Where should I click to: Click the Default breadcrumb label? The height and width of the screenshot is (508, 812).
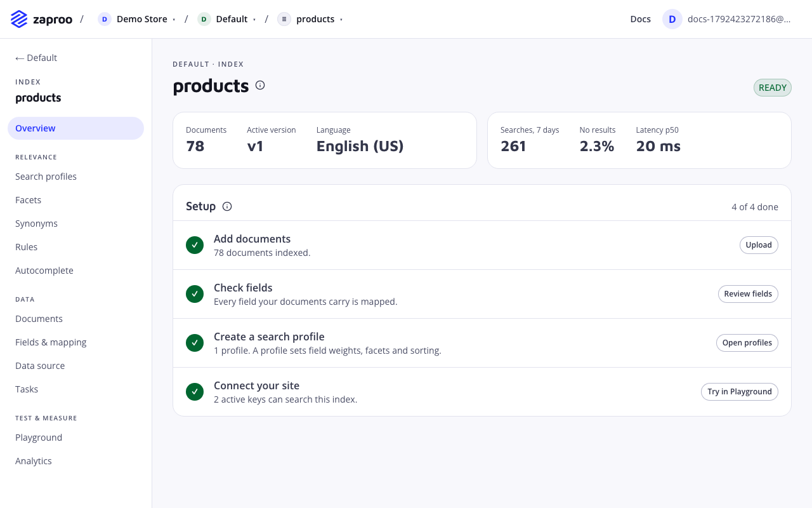coord(232,19)
